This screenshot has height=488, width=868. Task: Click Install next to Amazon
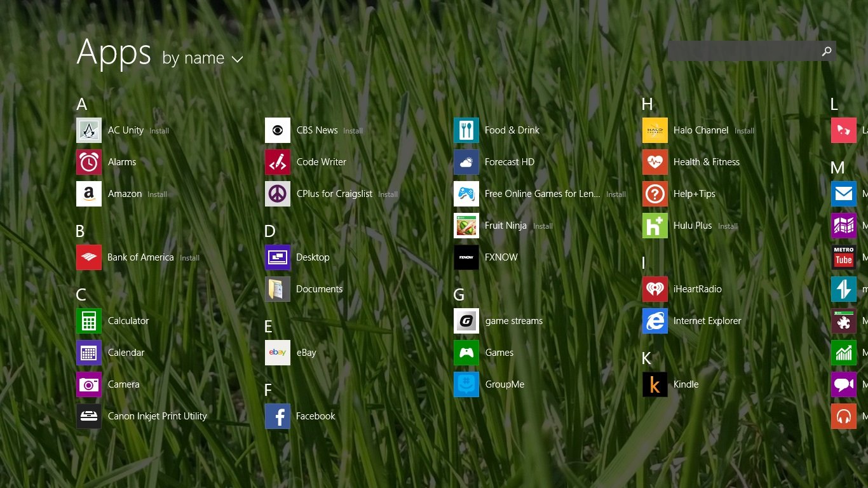pyautogui.click(x=158, y=194)
